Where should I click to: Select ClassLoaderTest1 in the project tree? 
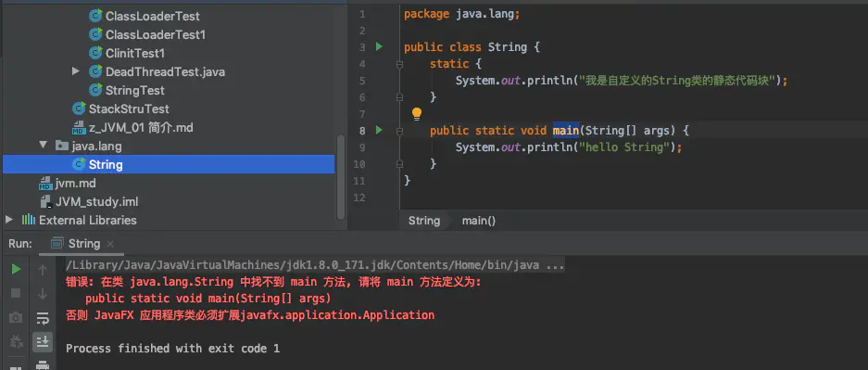pos(156,34)
